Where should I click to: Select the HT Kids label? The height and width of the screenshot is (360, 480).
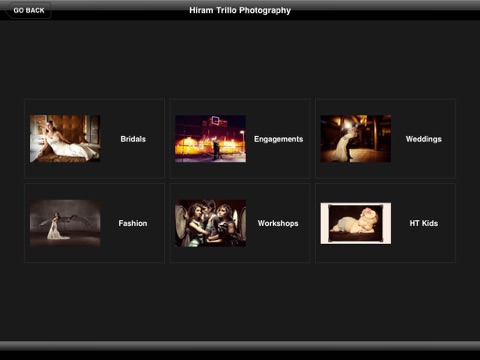424,223
